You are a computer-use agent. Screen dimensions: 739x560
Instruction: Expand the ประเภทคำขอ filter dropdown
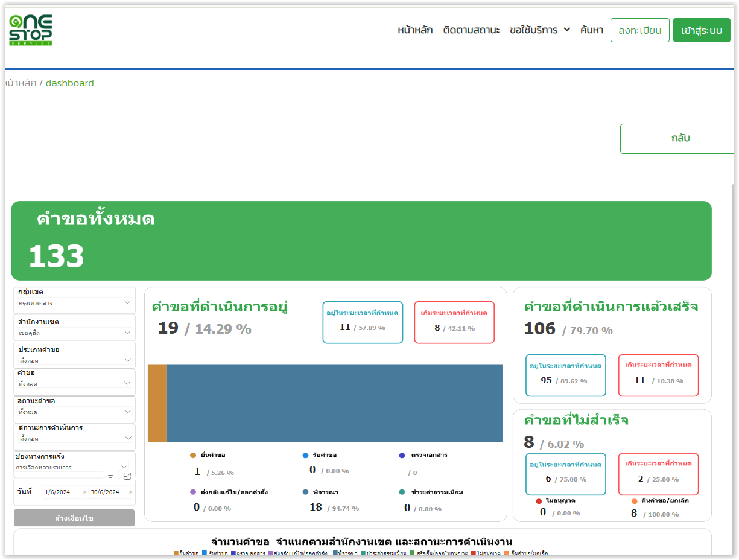127,360
